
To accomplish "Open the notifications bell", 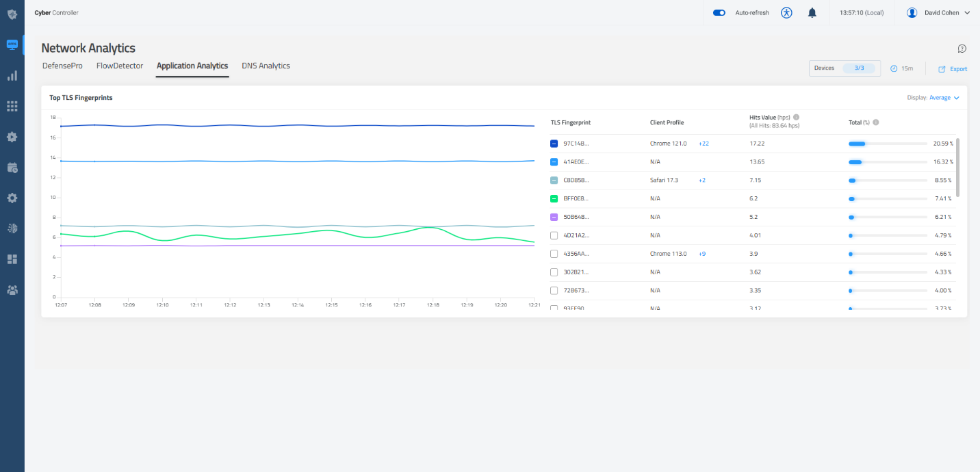I will coord(812,12).
